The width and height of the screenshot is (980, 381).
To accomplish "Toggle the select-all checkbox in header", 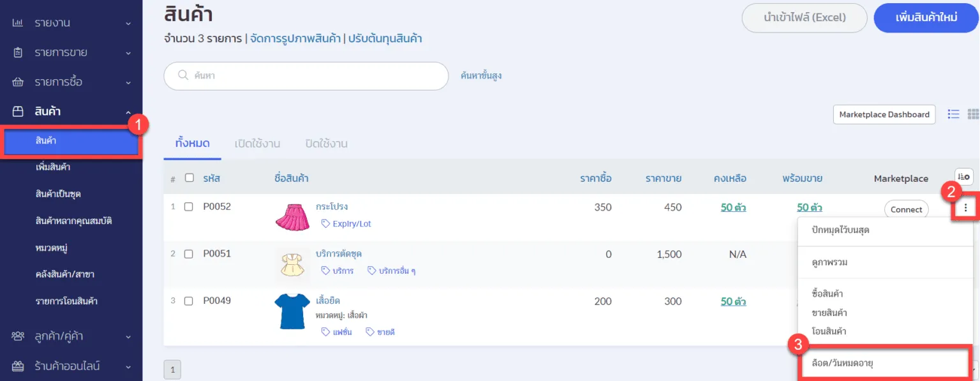I will [x=189, y=178].
